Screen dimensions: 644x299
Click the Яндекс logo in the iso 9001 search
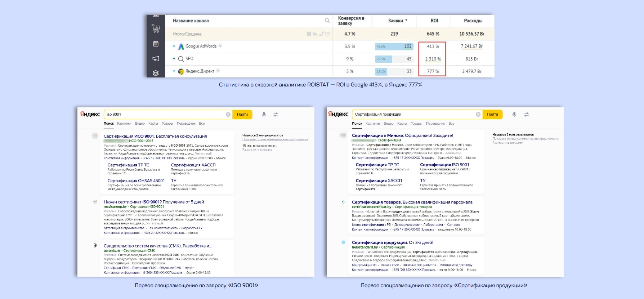pyautogui.click(x=90, y=114)
